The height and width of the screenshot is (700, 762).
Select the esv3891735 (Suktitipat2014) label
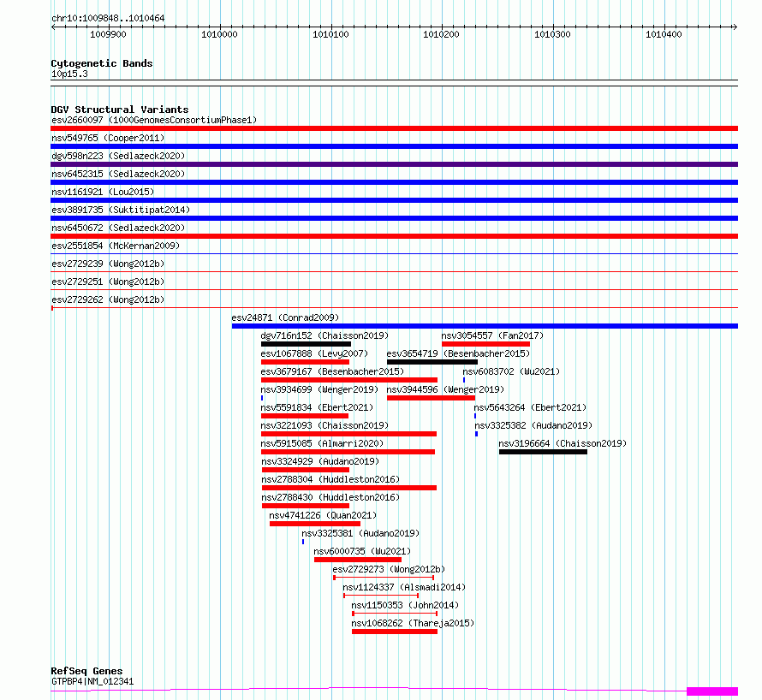121,210
